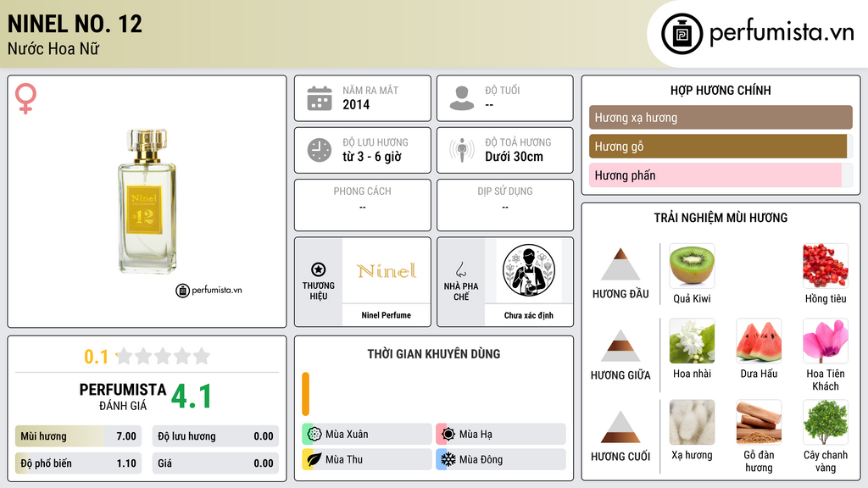Image resolution: width=868 pixels, height=488 pixels.
Task: Click the Dịp sử dụng box
Action: click(505, 205)
